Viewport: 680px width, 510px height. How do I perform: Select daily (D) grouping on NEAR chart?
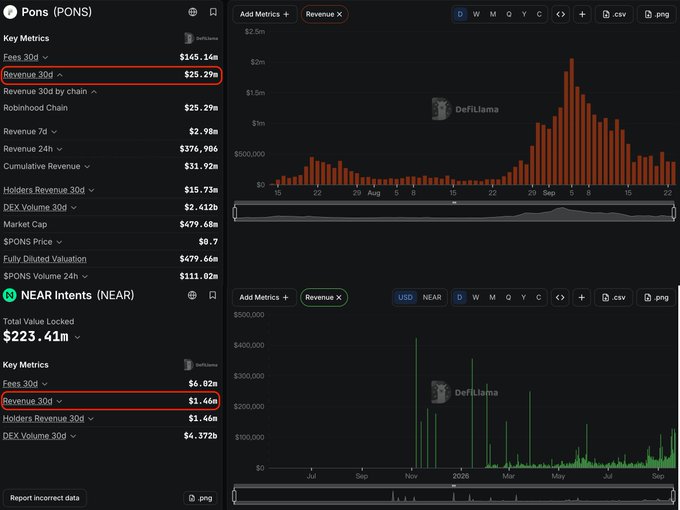click(x=460, y=298)
